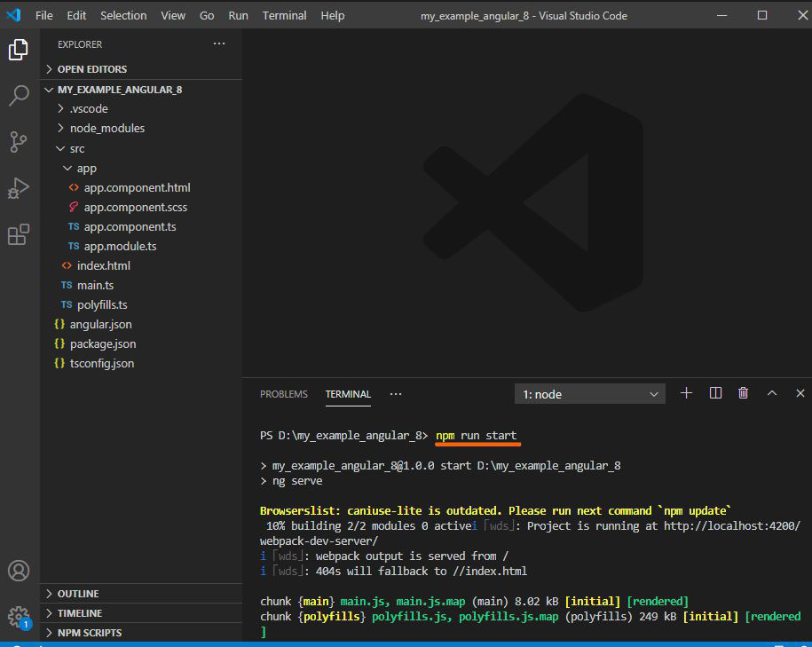Open app.component.ts file

point(130,226)
